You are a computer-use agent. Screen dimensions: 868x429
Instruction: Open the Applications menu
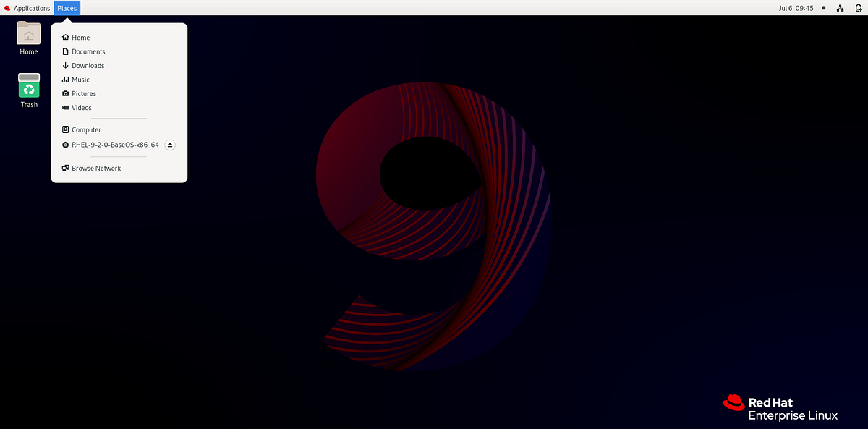[32, 8]
